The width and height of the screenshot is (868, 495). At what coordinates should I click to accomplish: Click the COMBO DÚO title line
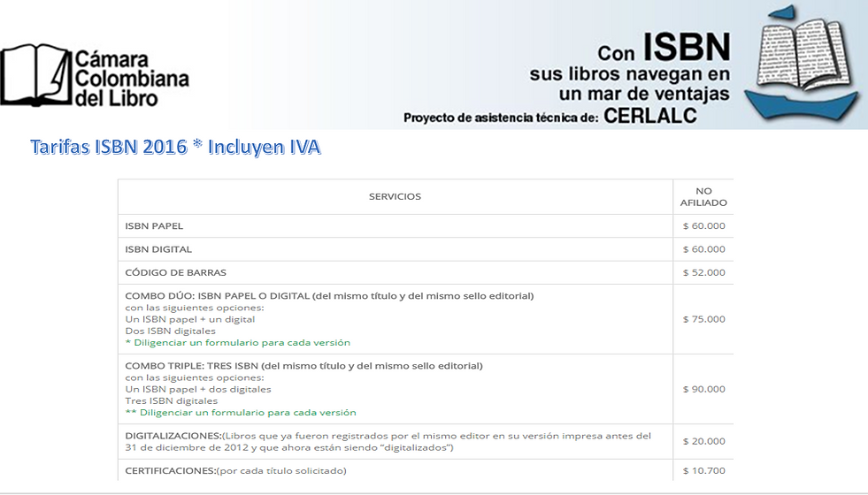click(329, 296)
